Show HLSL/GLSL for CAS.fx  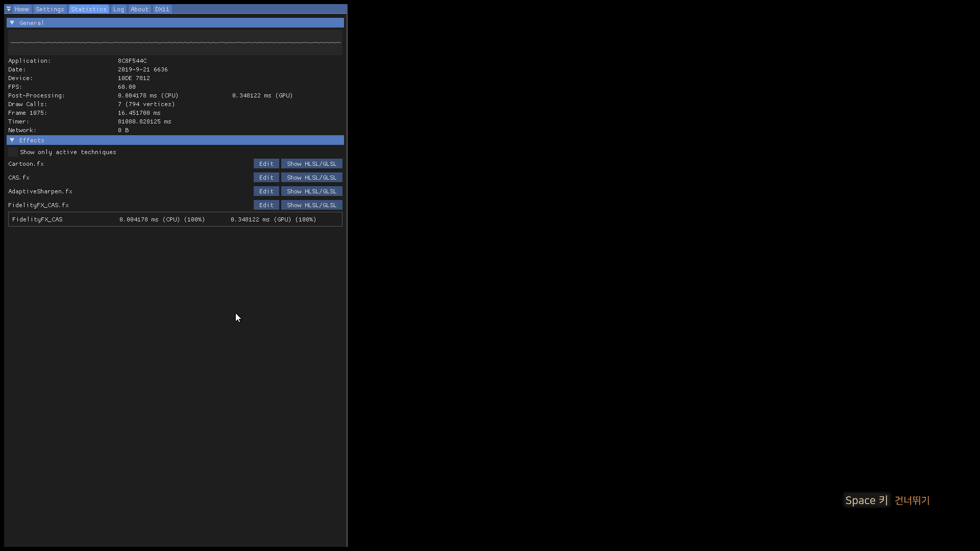pyautogui.click(x=311, y=178)
